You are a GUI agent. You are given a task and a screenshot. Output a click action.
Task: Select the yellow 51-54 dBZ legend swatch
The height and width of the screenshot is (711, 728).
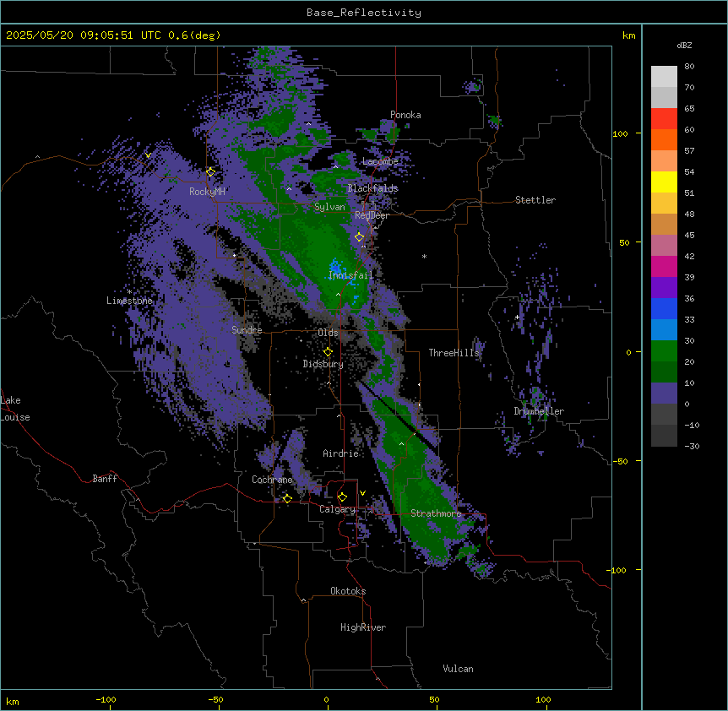coord(664,182)
